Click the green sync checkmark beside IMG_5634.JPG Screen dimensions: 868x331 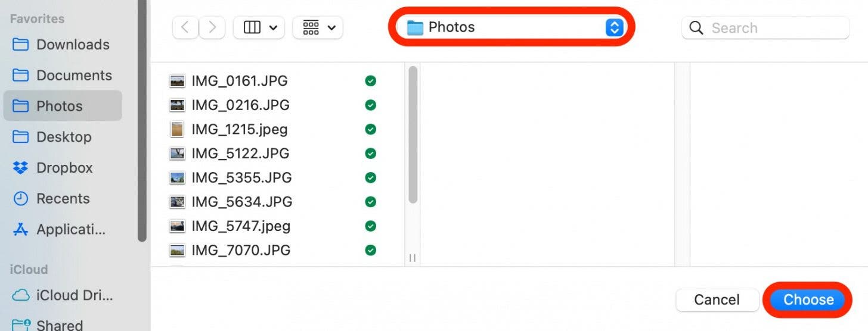370,202
